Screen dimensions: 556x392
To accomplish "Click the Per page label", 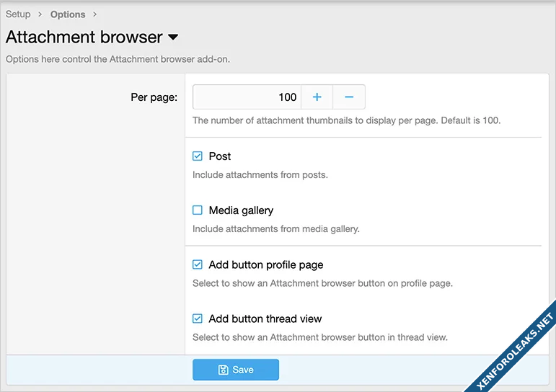I will tap(154, 97).
